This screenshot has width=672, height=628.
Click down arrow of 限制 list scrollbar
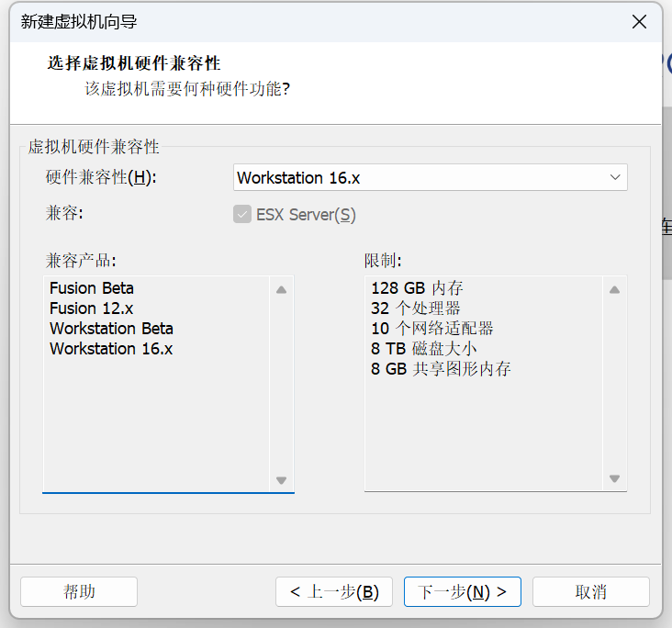[614, 479]
